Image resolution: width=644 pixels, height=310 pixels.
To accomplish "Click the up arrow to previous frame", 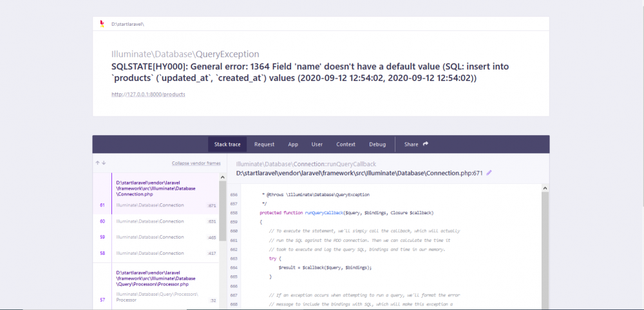I will coord(98,163).
